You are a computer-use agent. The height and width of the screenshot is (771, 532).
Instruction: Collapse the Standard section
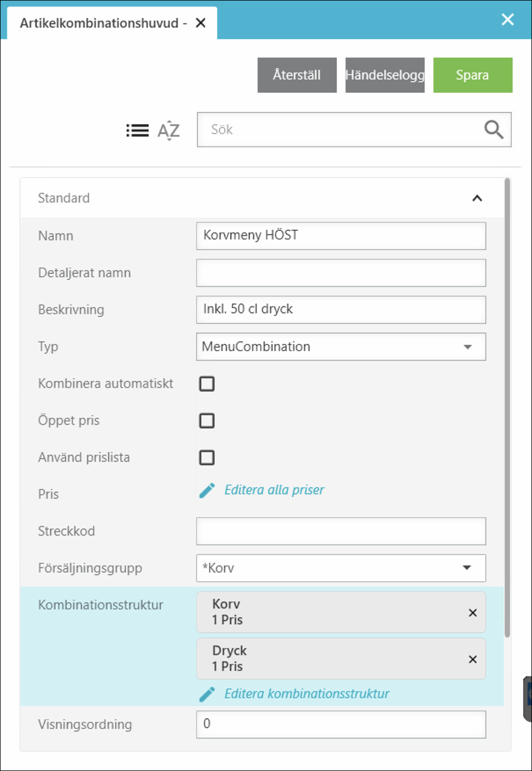coord(477,198)
